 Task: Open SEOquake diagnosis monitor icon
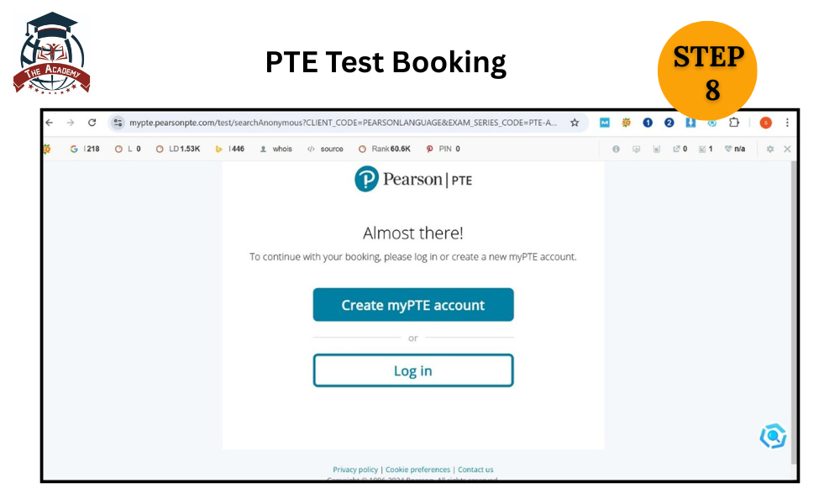637,149
